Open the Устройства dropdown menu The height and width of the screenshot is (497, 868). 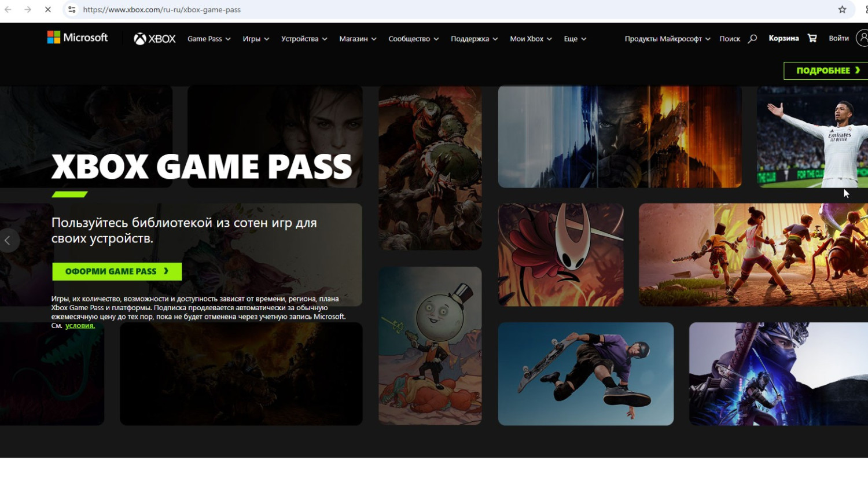pyautogui.click(x=304, y=39)
